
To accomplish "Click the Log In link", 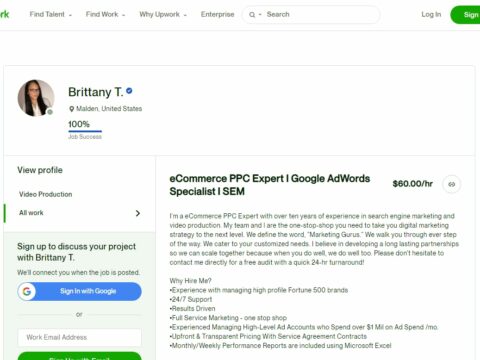I will tap(431, 14).
